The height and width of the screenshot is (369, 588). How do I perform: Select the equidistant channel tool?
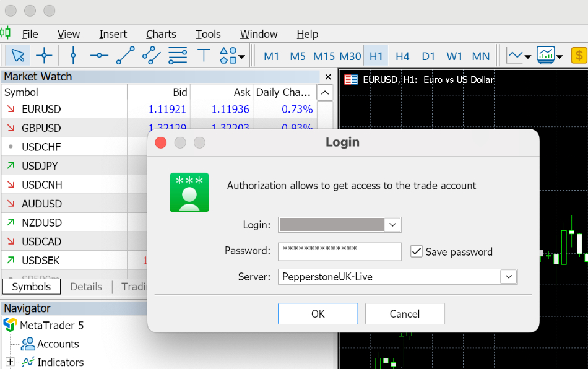click(x=152, y=56)
